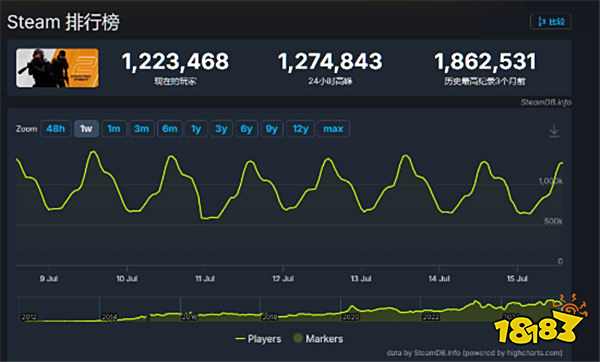600x362 pixels.
Task: Set chart zoom to 9y
Action: 272,129
